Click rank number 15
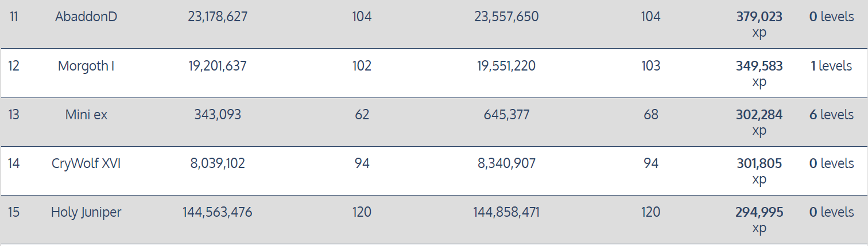Screen dimensions: 868x246 click(14, 212)
